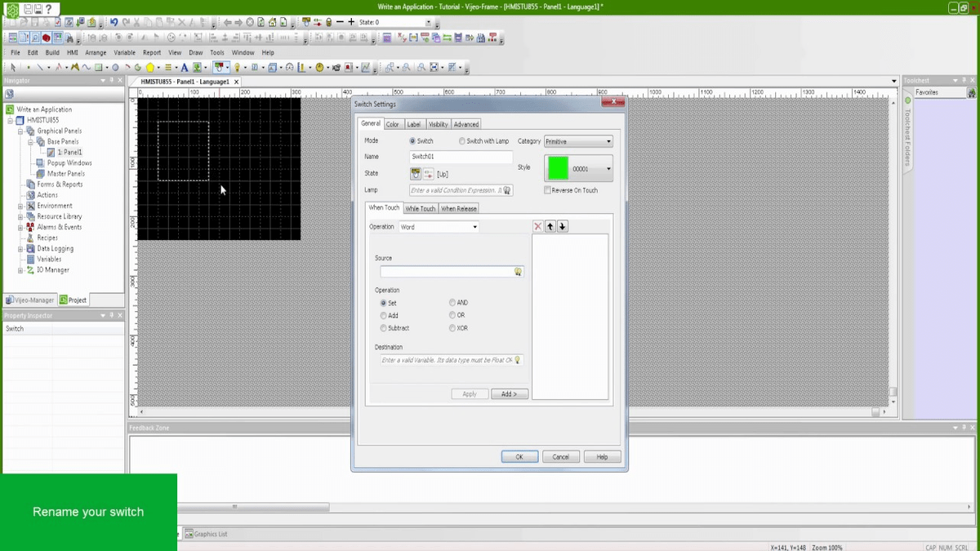980x551 pixels.
Task: Expand the Environment node in the Navigator
Action: tap(20, 206)
